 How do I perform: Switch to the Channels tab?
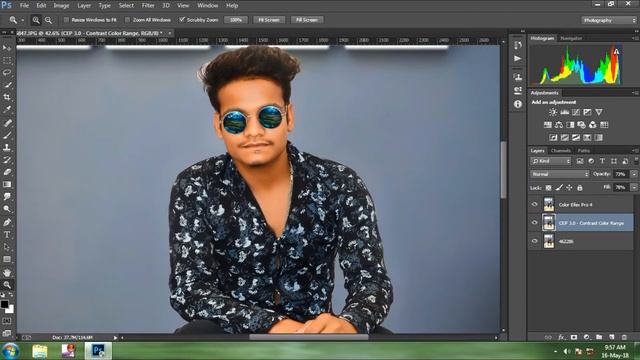point(560,151)
